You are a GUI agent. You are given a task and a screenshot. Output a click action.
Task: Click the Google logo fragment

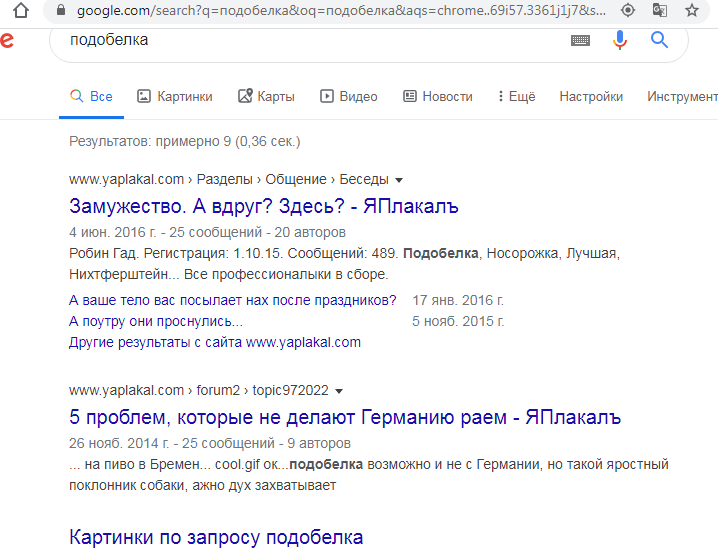7,40
